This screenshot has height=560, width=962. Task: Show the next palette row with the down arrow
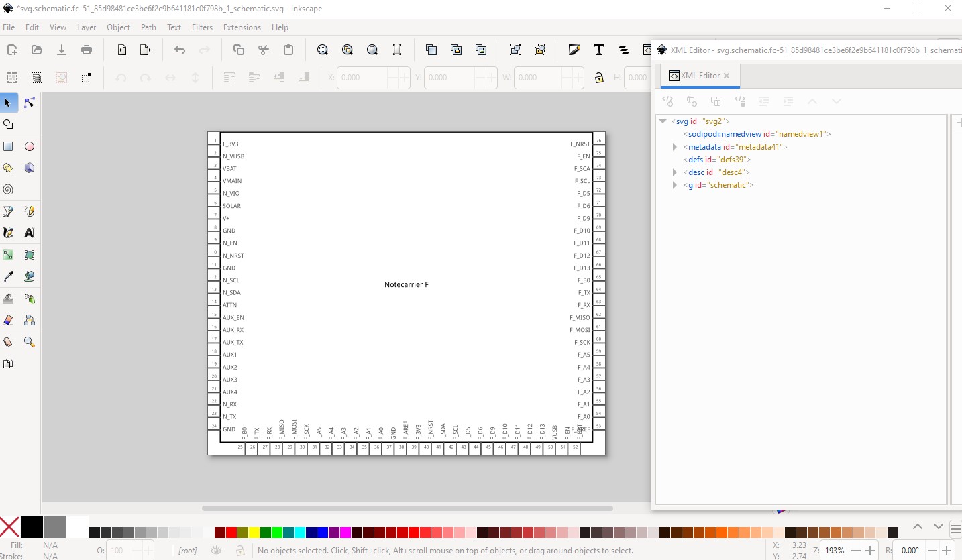(939, 527)
